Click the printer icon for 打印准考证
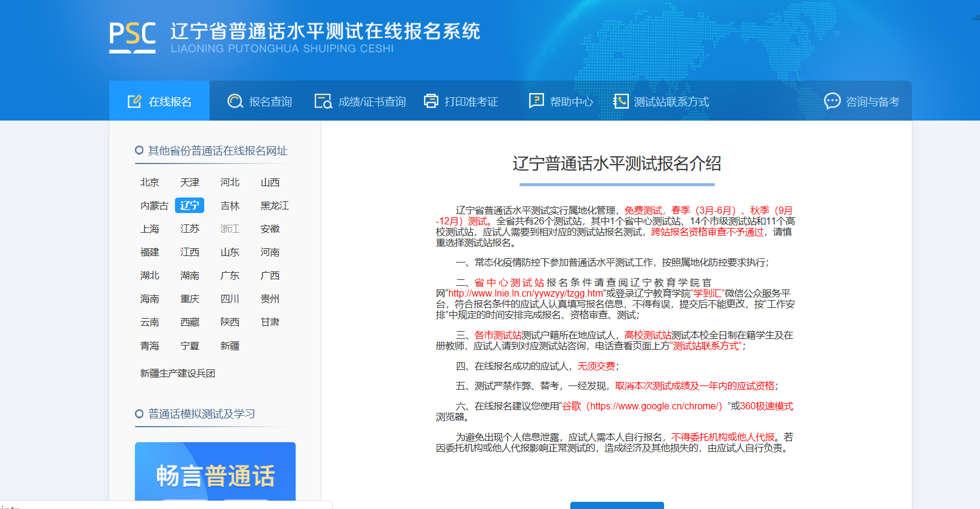 (431, 101)
